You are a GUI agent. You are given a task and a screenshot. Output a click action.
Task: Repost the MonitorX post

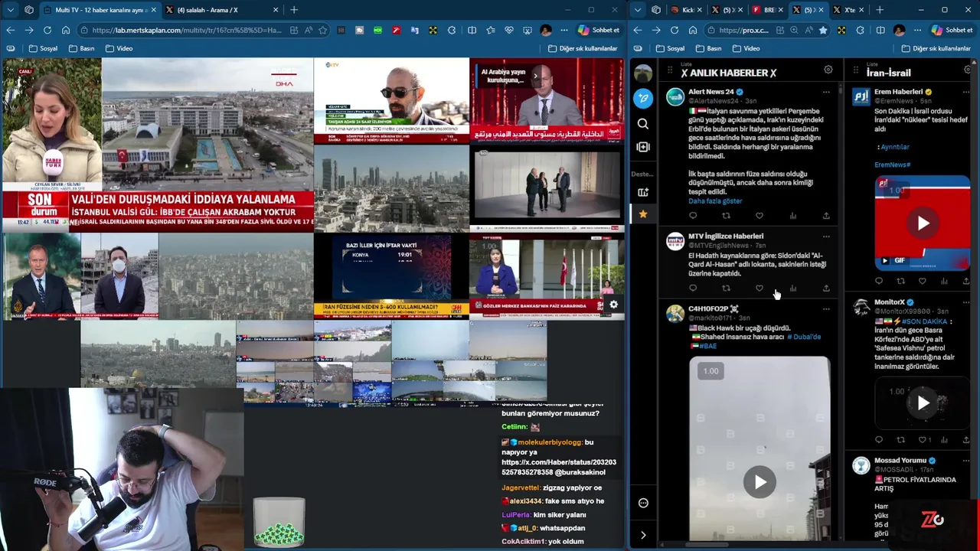click(x=900, y=440)
